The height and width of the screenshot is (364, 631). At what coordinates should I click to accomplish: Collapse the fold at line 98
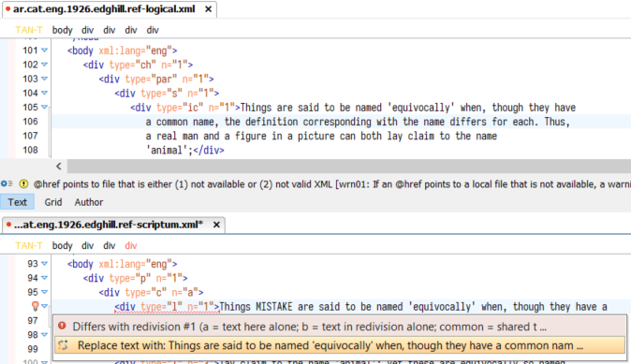44,335
